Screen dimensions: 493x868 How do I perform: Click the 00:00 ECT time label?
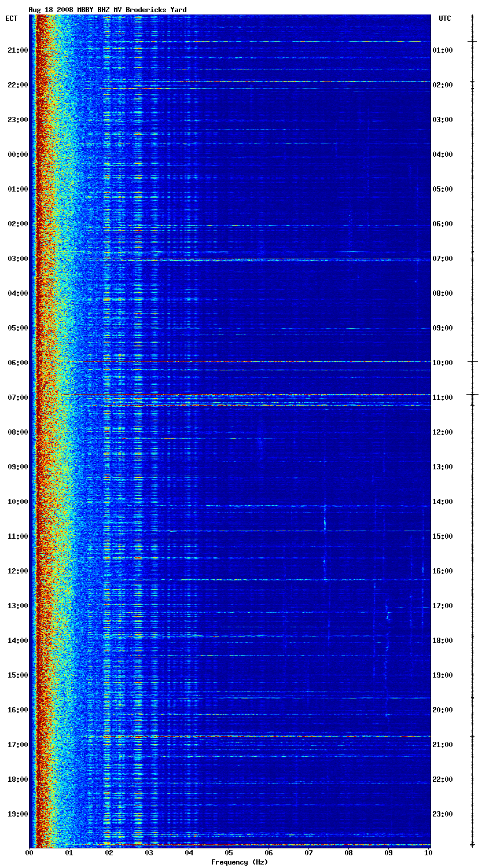pyautogui.click(x=18, y=155)
